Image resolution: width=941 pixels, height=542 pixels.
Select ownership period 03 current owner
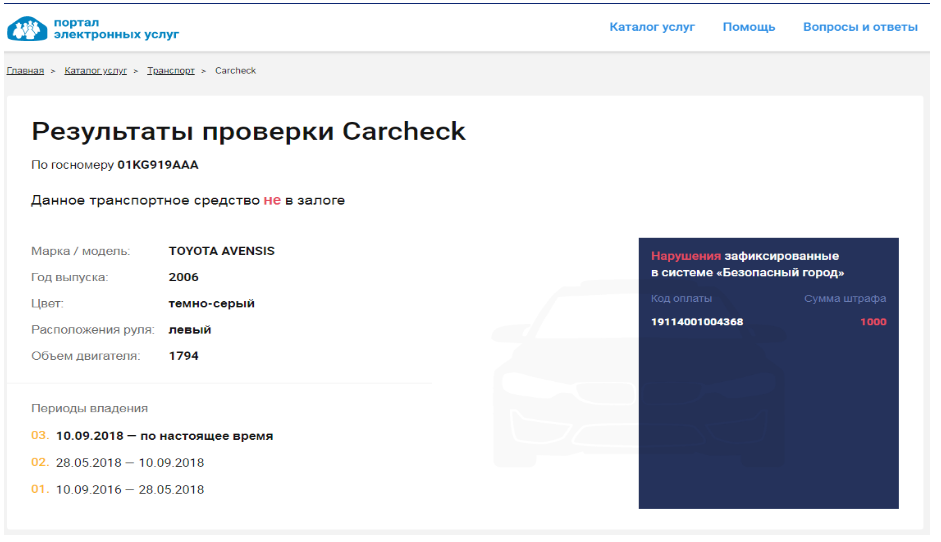pyautogui.click(x=164, y=436)
